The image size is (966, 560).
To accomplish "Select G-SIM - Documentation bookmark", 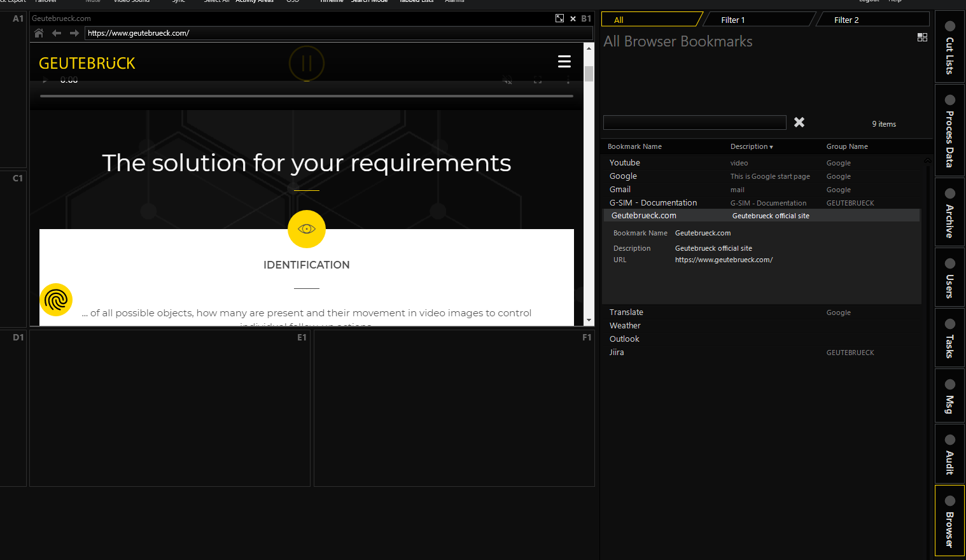I will [x=762, y=203].
